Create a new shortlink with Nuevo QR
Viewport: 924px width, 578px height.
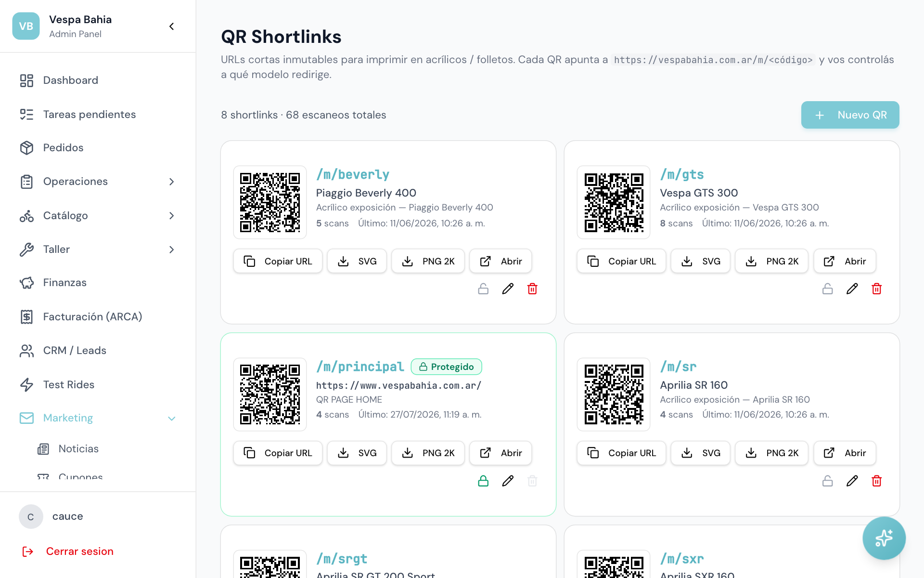tap(850, 115)
